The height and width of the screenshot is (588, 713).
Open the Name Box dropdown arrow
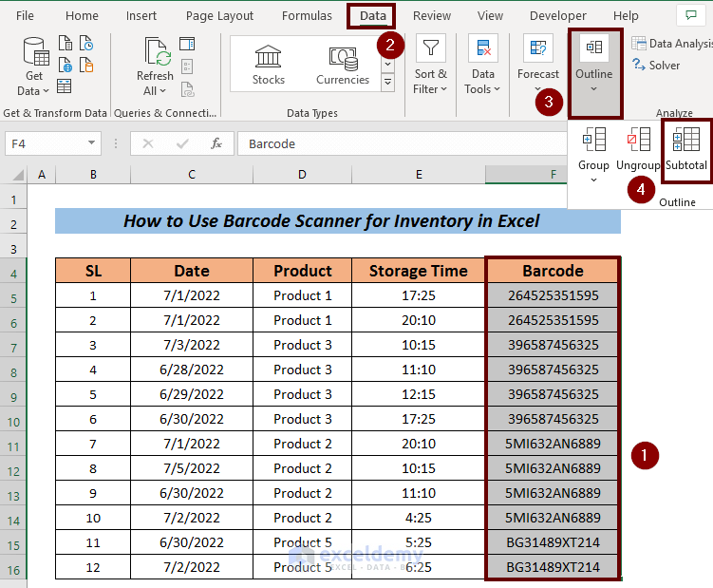(x=92, y=143)
